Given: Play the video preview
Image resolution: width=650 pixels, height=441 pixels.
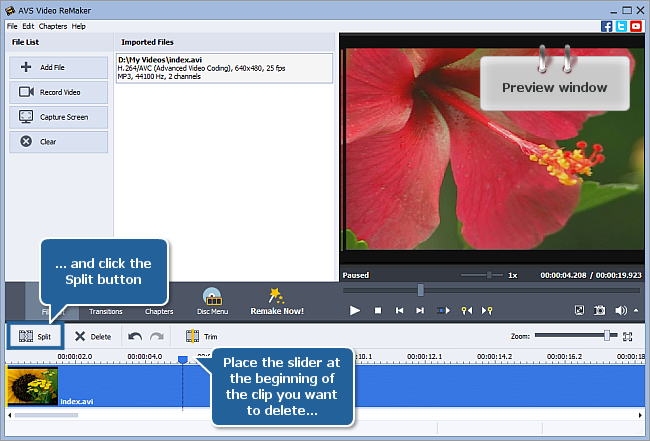Looking at the screenshot, I should click(x=354, y=310).
